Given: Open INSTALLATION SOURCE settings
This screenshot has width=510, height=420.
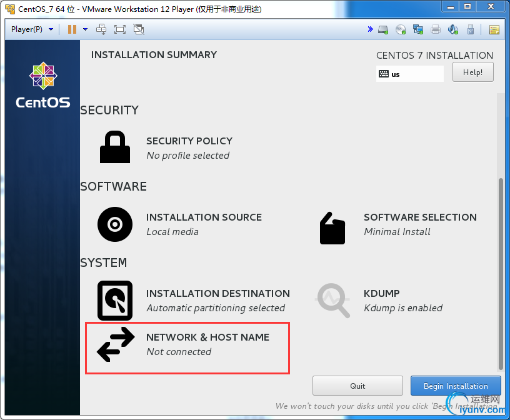Looking at the screenshot, I should (x=204, y=217).
